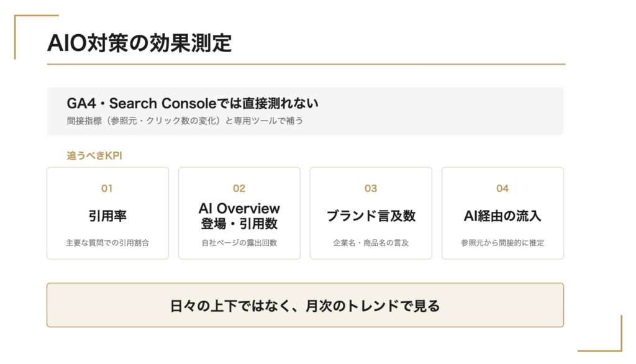
Task: Click the 04 number in fourth card
Action: pyautogui.click(x=502, y=188)
